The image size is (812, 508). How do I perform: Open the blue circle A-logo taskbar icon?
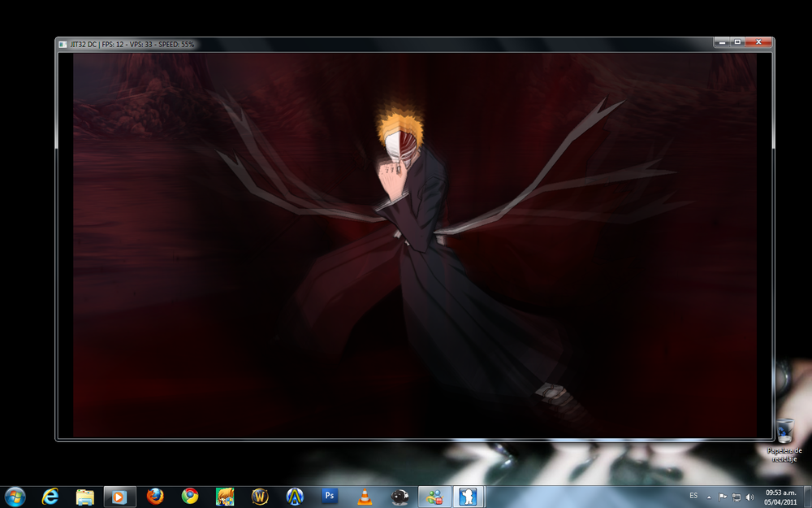295,497
